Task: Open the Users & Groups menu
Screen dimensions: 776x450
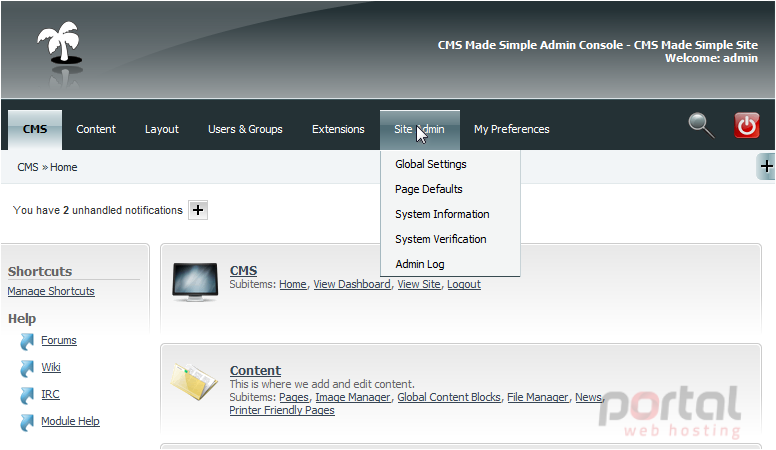Action: click(245, 129)
